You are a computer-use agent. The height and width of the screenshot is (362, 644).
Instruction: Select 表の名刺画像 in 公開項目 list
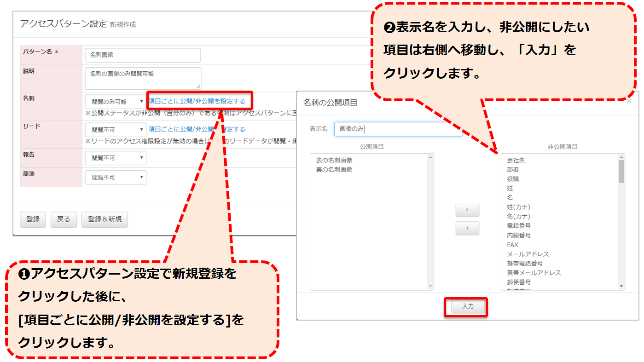334,160
